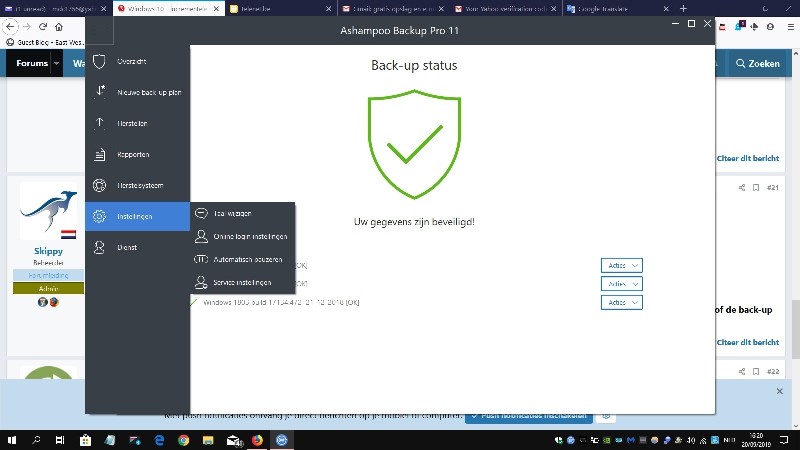Click the Online login instellingen user icon
The image size is (800, 450).
tap(202, 236)
